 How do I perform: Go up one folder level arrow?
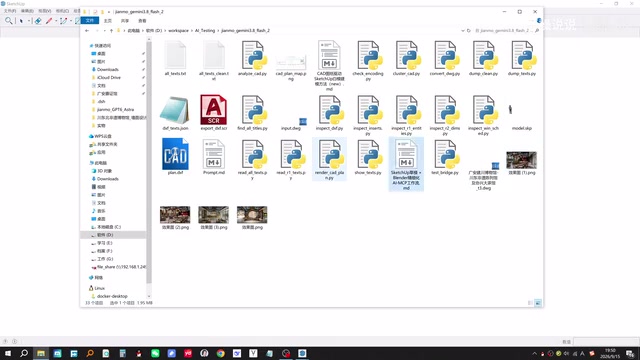click(x=111, y=31)
